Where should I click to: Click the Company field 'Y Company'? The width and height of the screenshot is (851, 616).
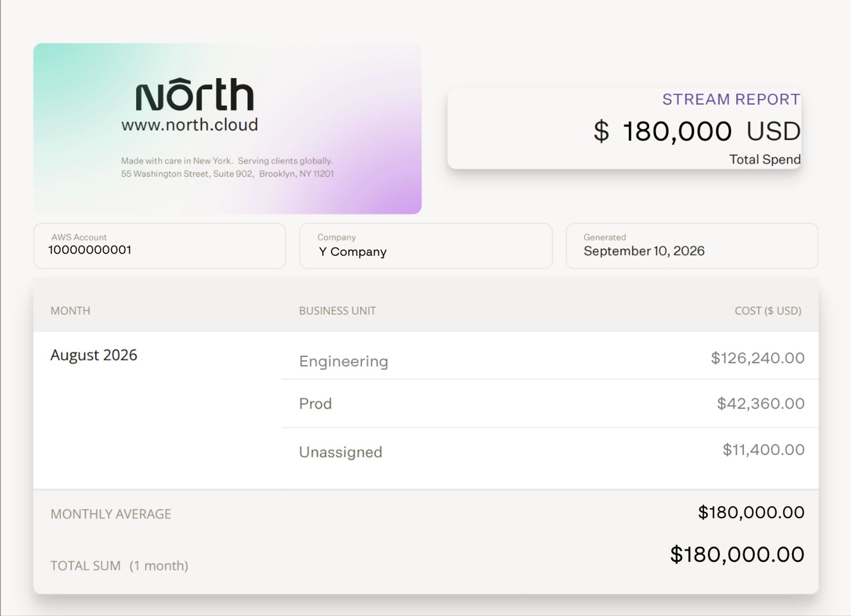coord(426,246)
